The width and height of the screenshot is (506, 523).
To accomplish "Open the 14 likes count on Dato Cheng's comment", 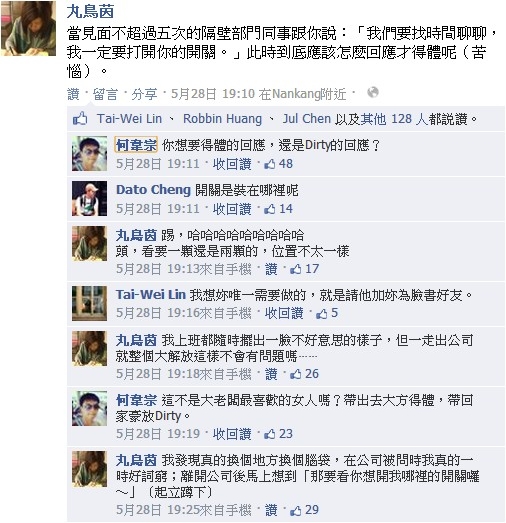I will pos(279,209).
